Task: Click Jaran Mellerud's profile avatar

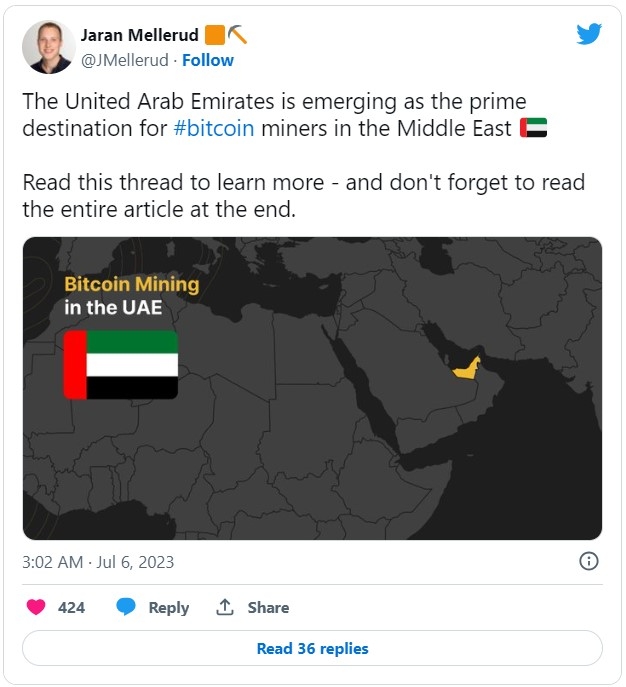Action: [x=48, y=47]
